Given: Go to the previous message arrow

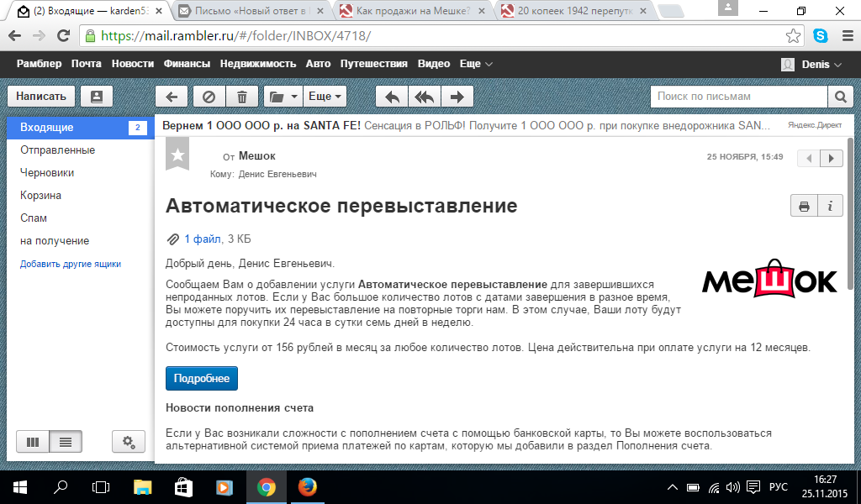Looking at the screenshot, I should click(808, 158).
